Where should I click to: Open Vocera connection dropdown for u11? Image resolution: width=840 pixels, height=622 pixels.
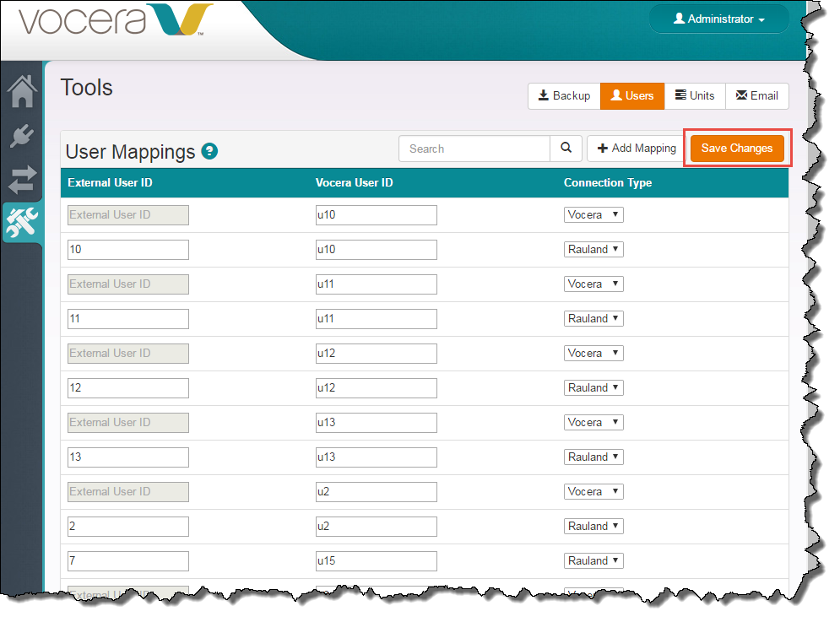(593, 284)
